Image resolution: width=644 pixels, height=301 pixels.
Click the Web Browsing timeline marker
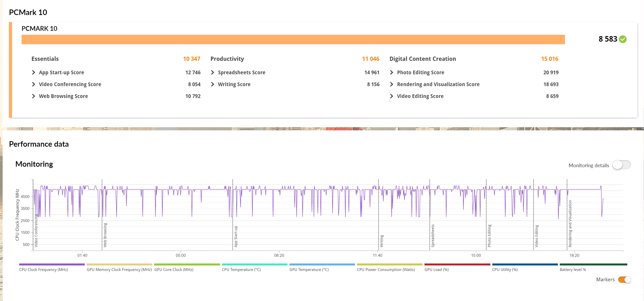click(105, 235)
